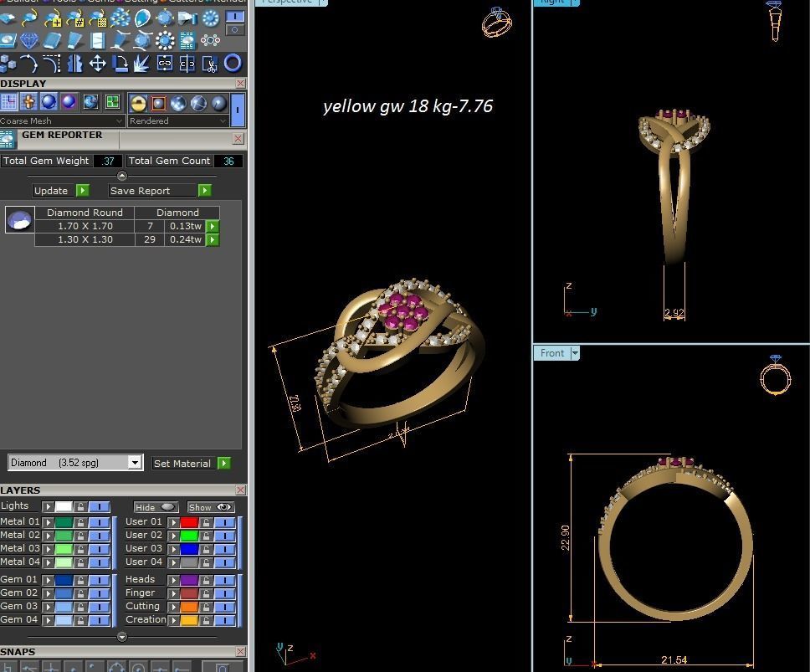Select the move four-arrow tool

click(x=98, y=63)
